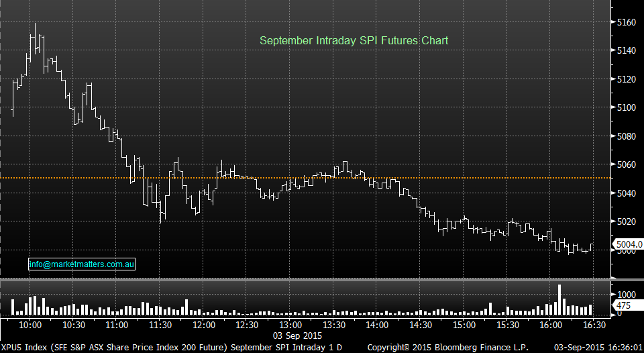
Task: Click the 5060 price axis label
Action: tap(627, 165)
